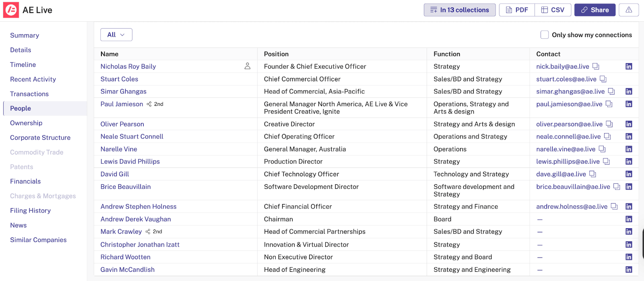Go to Financials section
The image size is (644, 281).
pos(25,181)
